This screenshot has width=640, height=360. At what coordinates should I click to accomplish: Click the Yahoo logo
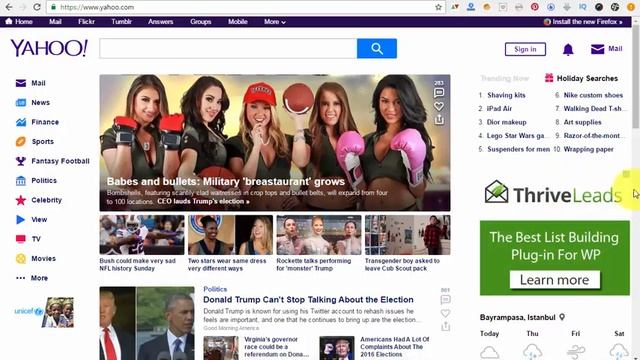pyautogui.click(x=49, y=48)
